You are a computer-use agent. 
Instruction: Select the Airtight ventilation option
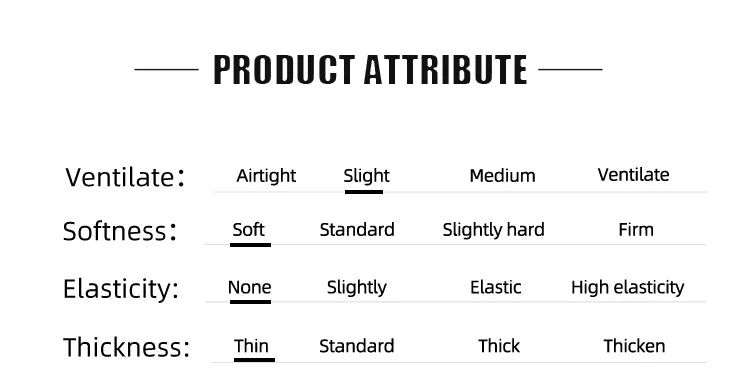266,176
